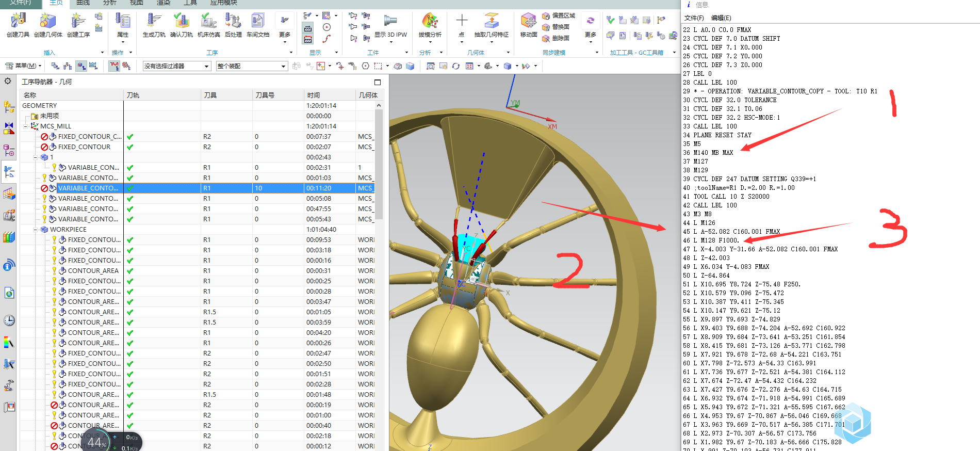Sort by the 名称 column header
Image resolution: width=980 pixels, height=451 pixels.
point(71,95)
